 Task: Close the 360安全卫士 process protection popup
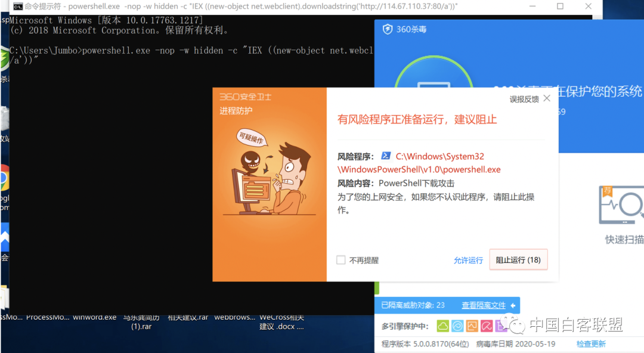tap(547, 98)
